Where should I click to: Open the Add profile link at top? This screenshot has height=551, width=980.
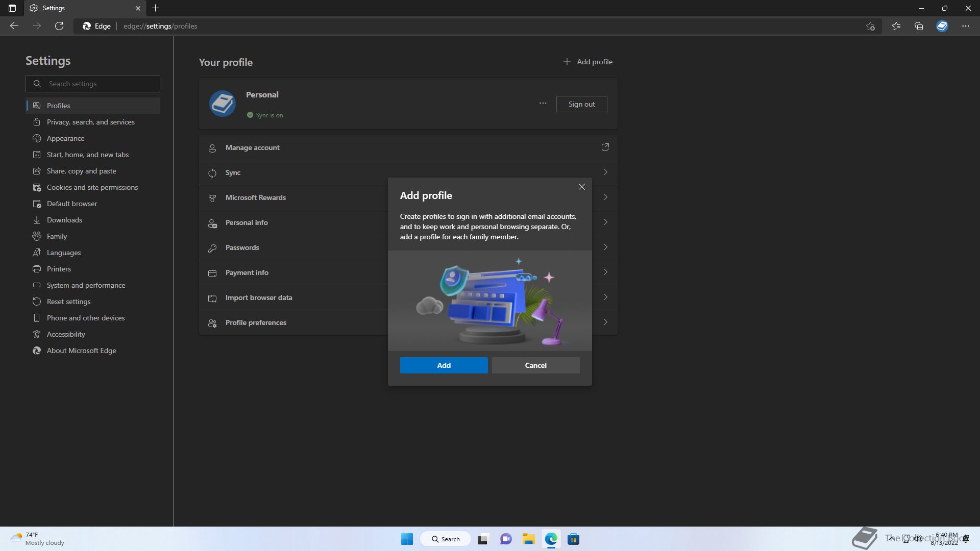click(x=587, y=62)
